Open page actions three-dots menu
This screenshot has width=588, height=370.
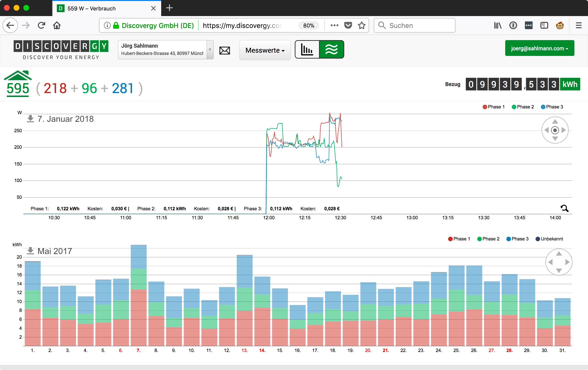pos(334,25)
